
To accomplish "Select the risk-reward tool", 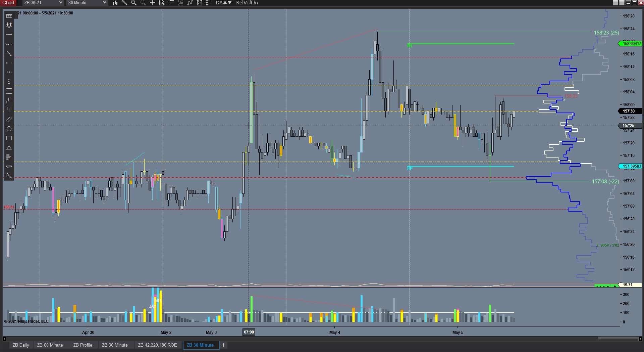I will (x=9, y=25).
